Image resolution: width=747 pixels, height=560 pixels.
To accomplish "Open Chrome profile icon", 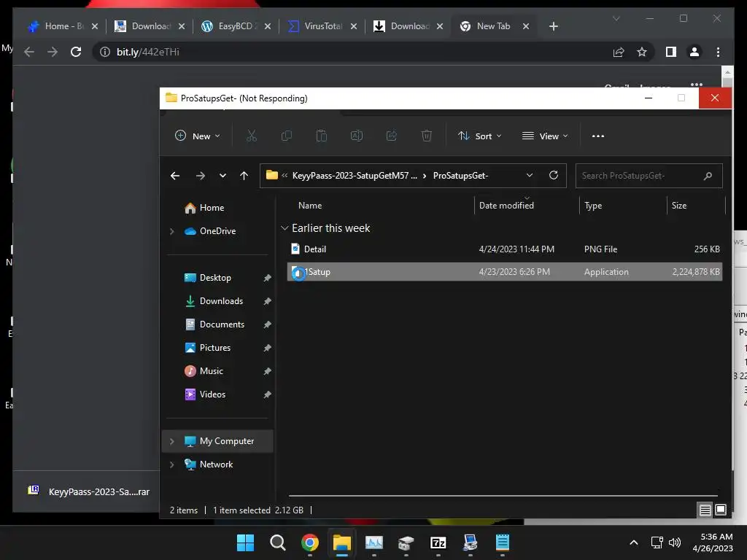I will tap(694, 52).
